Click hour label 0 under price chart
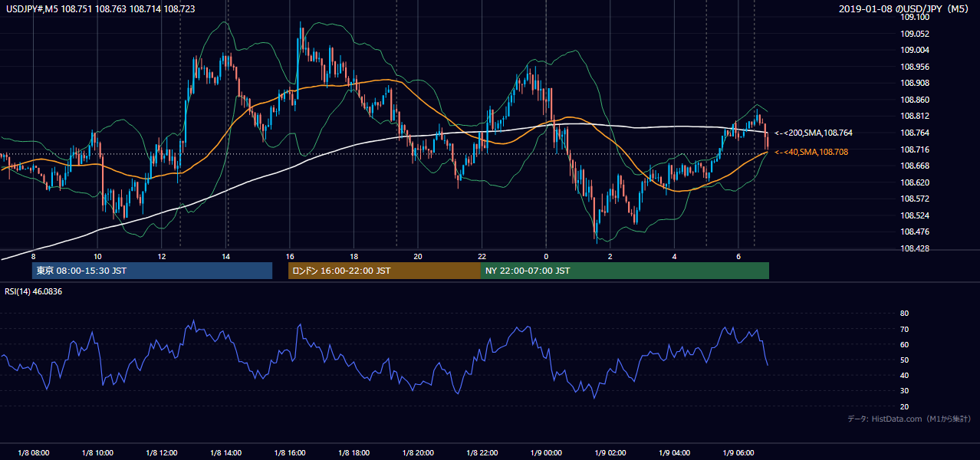980x460 pixels. point(546,256)
